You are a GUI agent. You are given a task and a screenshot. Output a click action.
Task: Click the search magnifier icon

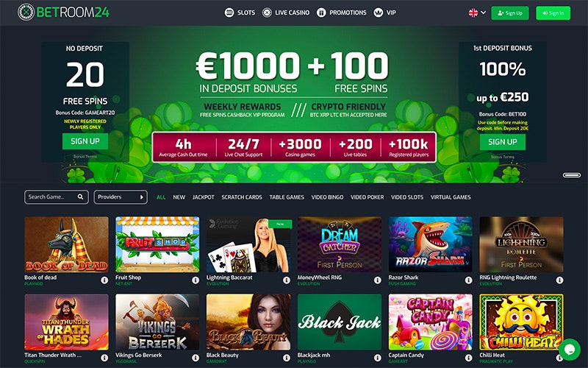click(x=80, y=197)
